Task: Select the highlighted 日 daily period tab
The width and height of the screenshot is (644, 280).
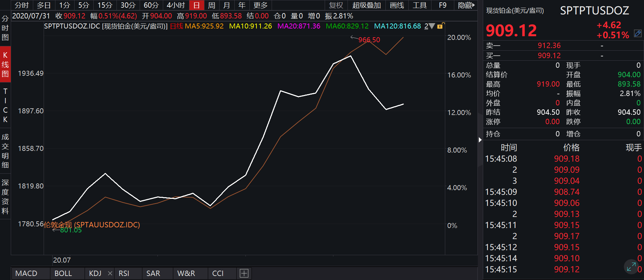Action: [196, 5]
